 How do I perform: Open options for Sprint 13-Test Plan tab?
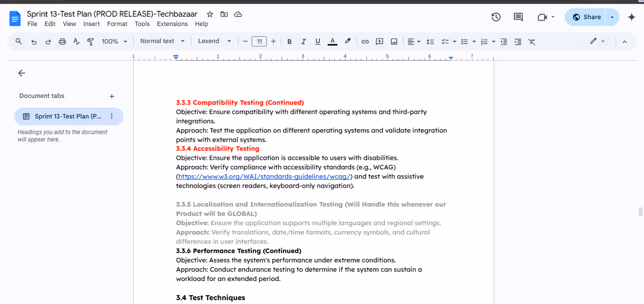click(x=111, y=117)
